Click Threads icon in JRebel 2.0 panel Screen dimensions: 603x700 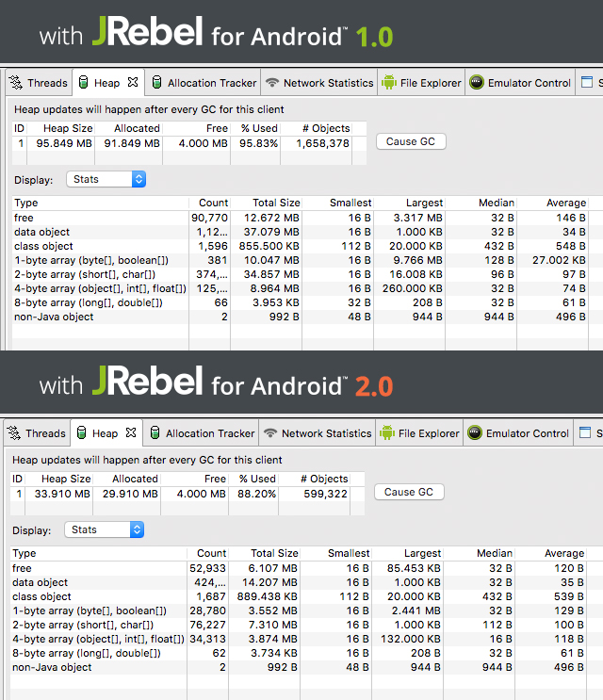[14, 432]
